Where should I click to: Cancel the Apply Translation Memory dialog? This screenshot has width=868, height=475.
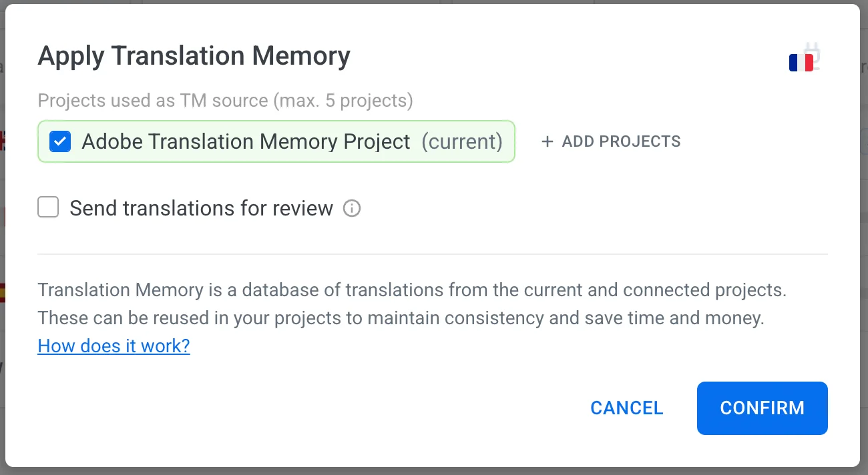626,408
